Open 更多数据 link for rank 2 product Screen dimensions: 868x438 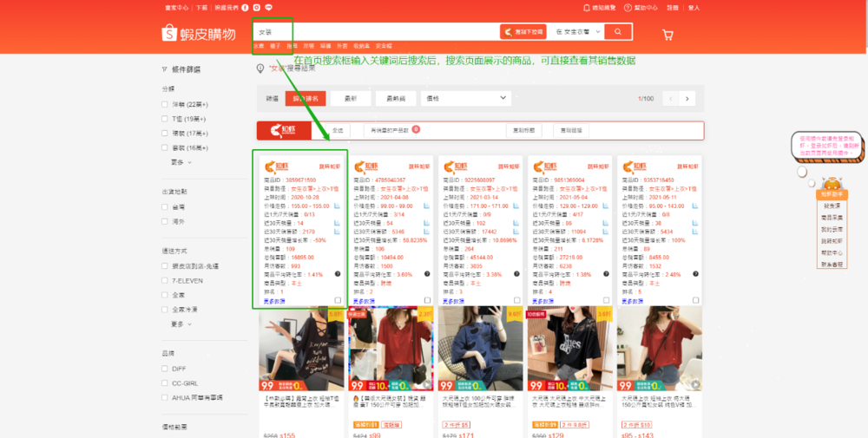[365, 302]
